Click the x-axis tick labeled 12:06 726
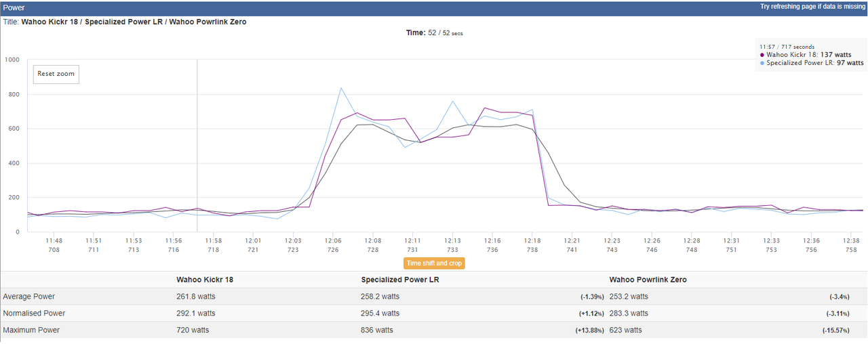 333,244
